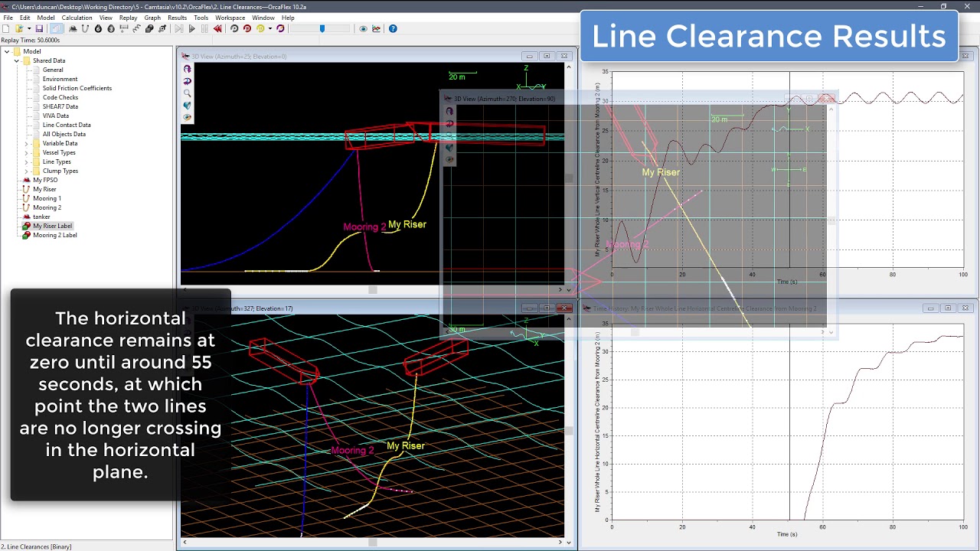Click top rotate icon in 3D view toolbar

tap(187, 69)
